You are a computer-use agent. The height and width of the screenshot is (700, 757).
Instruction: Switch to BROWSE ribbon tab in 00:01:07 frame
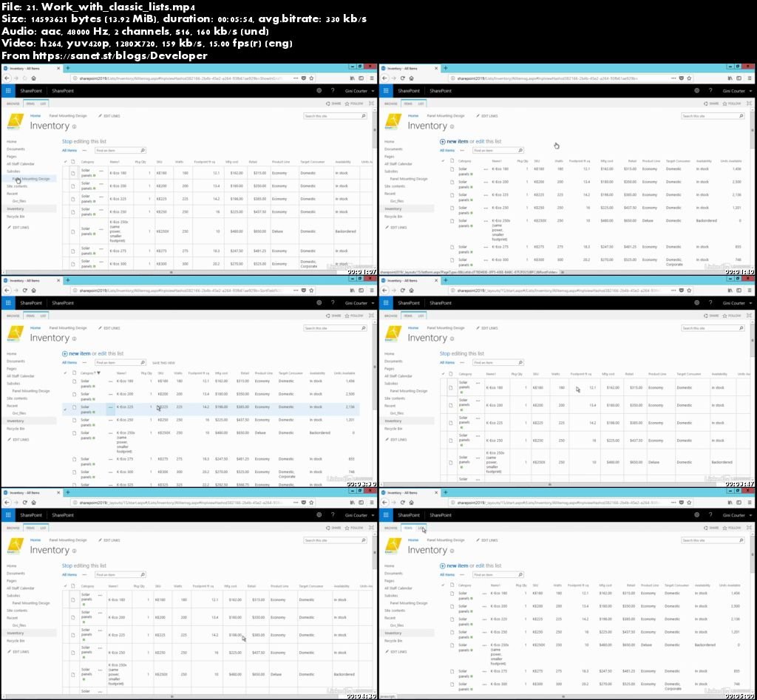tap(13, 103)
